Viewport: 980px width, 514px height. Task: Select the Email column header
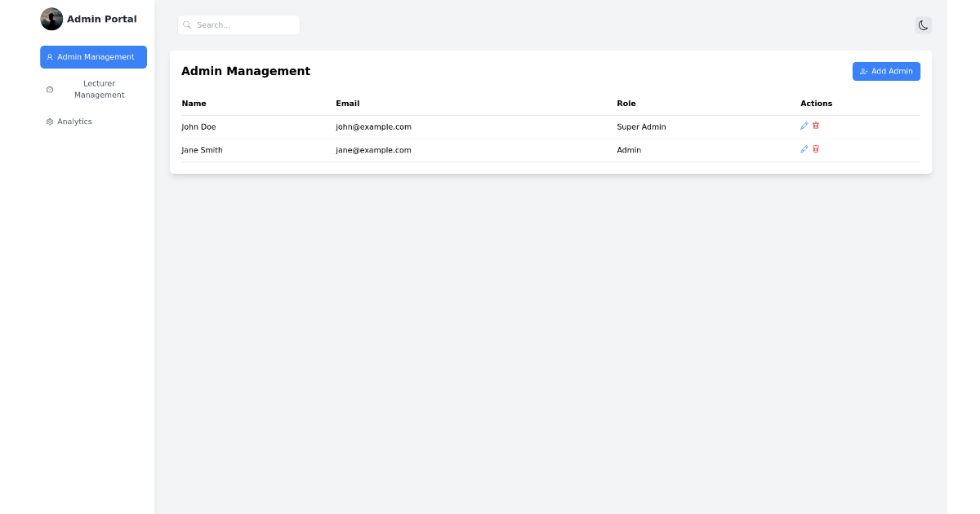[x=348, y=103]
